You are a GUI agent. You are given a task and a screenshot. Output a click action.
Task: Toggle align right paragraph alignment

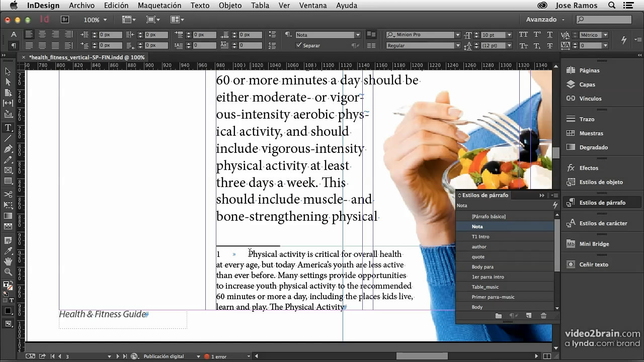click(x=55, y=35)
